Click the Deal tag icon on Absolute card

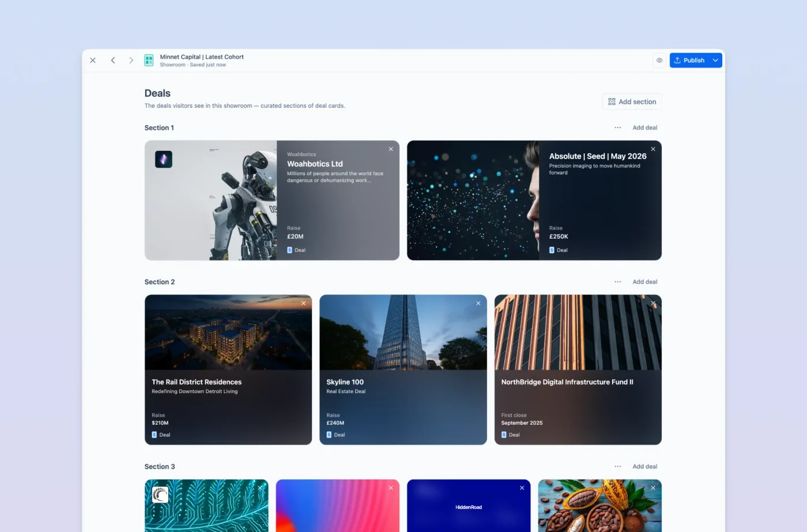tap(552, 250)
